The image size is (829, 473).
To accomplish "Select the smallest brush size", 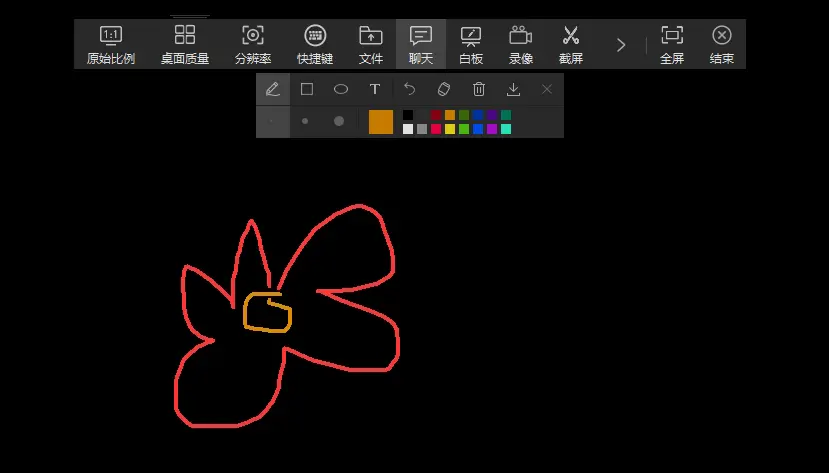I will pos(271,121).
